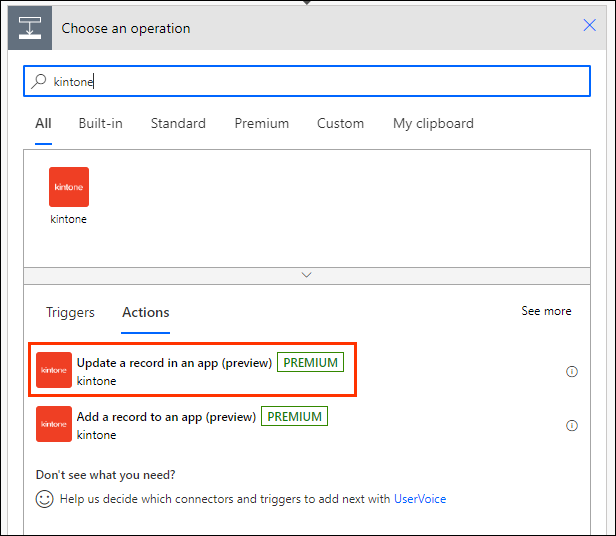The height and width of the screenshot is (536, 616).
Task: Switch to the Triggers tab
Action: pos(70,312)
